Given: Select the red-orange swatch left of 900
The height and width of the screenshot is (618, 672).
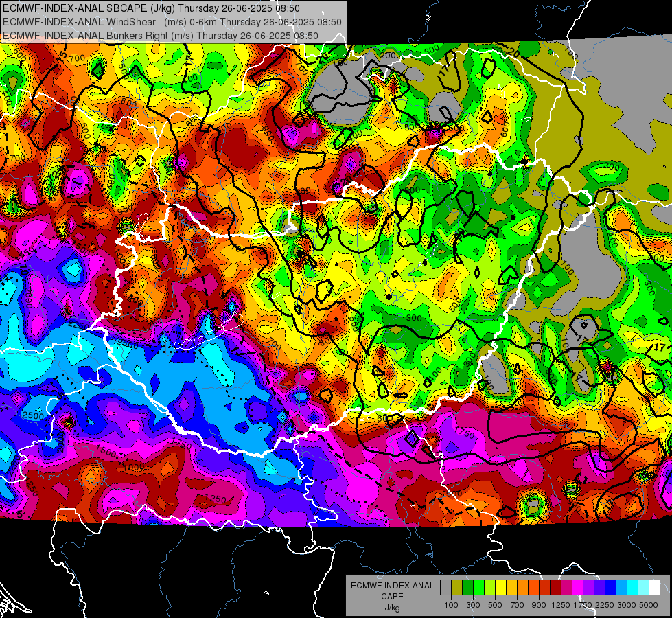Looking at the screenshot, I should point(533,588).
